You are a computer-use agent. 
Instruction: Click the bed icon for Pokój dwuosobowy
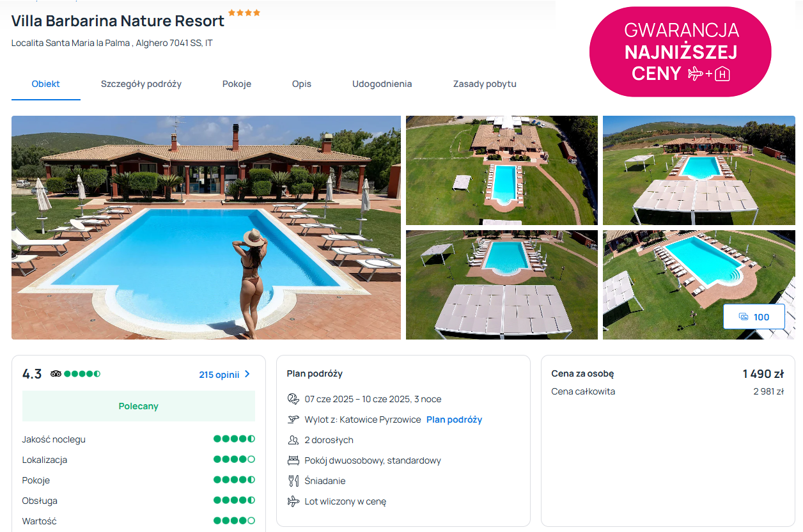(293, 460)
